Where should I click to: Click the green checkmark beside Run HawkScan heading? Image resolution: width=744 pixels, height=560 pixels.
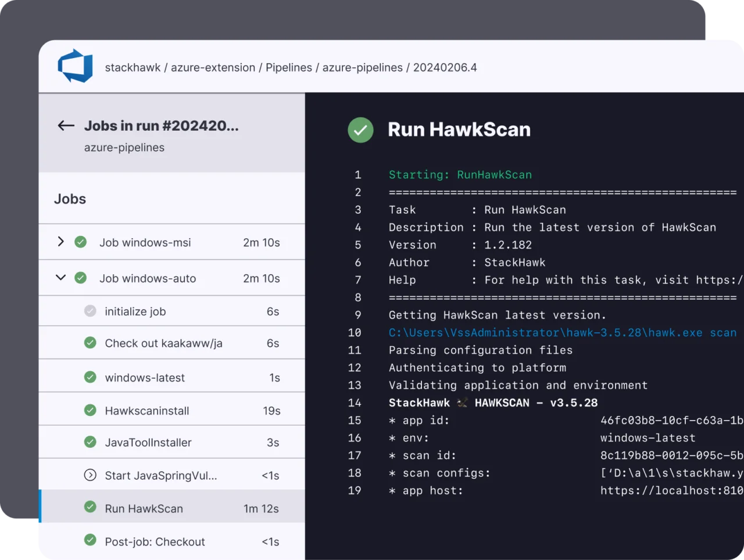pos(360,130)
